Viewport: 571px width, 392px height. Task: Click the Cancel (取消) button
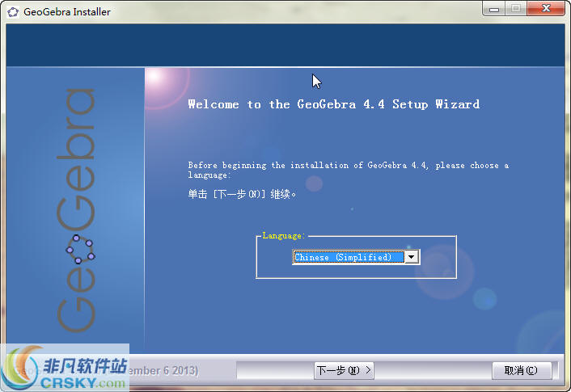pyautogui.click(x=522, y=370)
